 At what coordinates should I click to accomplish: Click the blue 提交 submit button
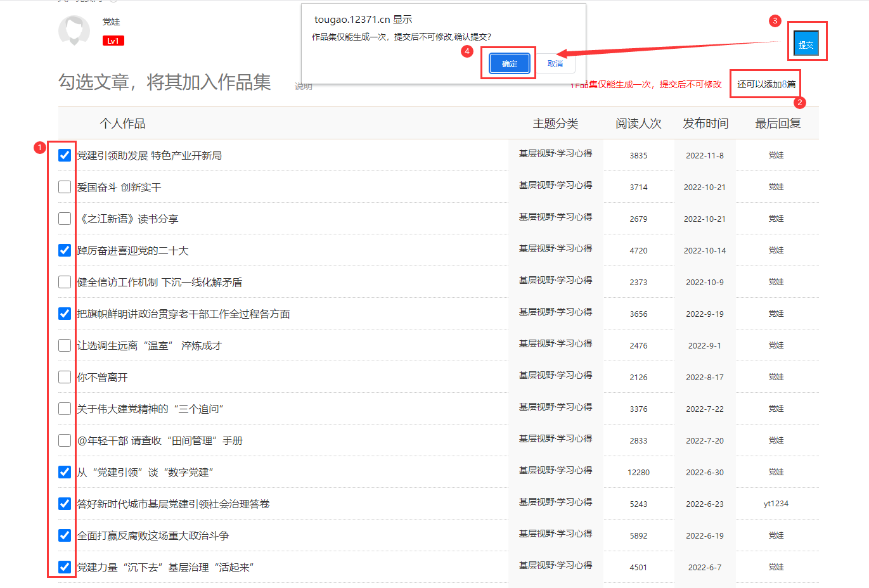point(806,44)
